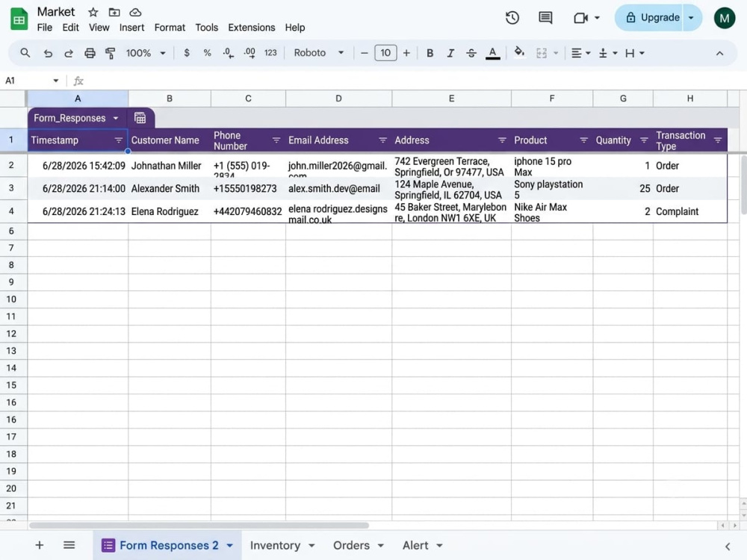Viewport: 747px width, 560px height.
Task: Open the account avatar M
Action: (x=724, y=18)
